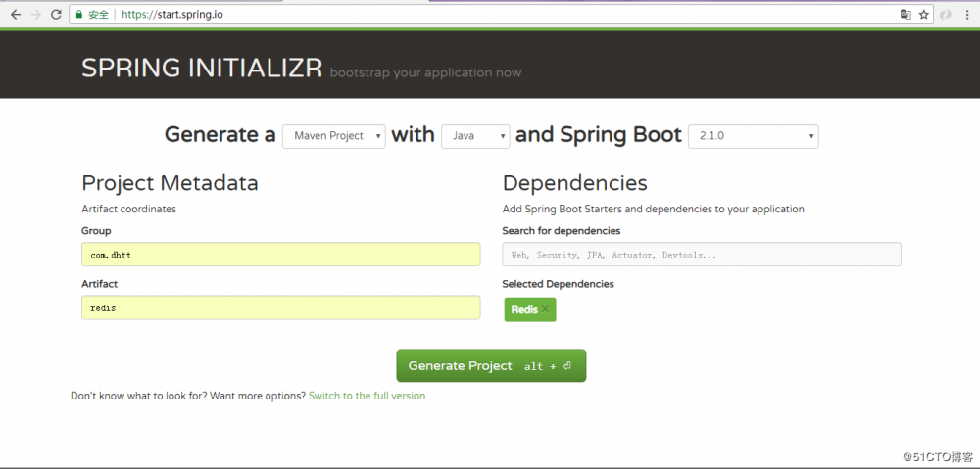Click the start.spring.io address bar

coord(500,15)
